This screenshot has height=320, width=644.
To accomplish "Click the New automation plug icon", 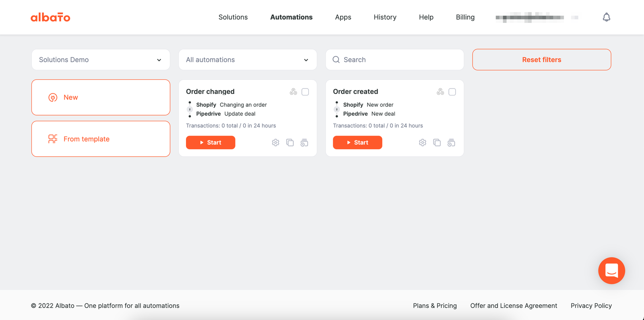I will (x=53, y=97).
